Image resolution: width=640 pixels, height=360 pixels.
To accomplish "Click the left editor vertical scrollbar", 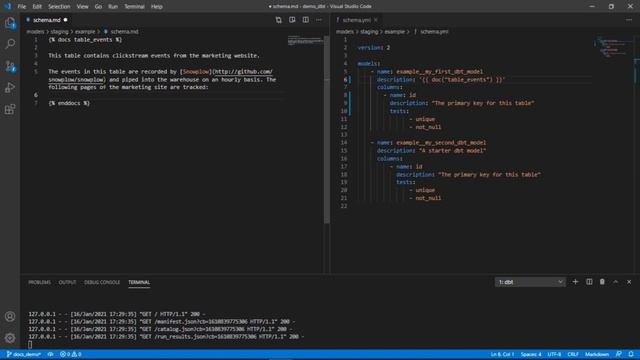I will tap(327, 129).
